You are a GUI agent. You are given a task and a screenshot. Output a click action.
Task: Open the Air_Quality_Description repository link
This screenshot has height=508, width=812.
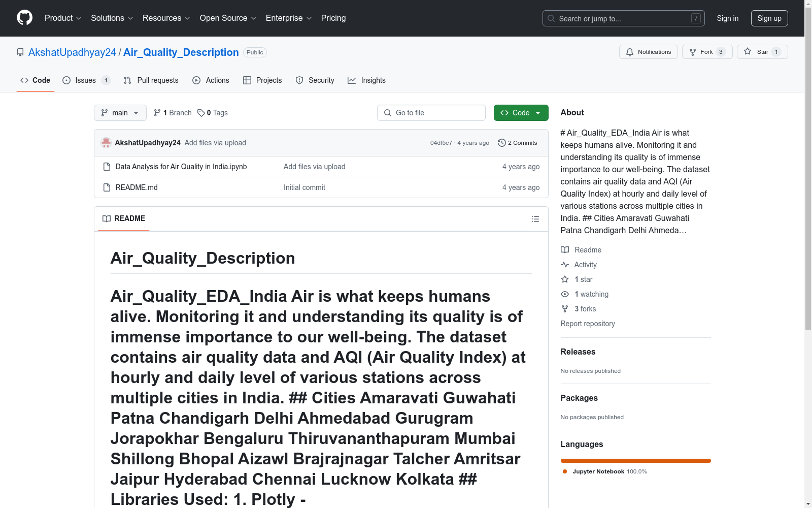tap(181, 52)
